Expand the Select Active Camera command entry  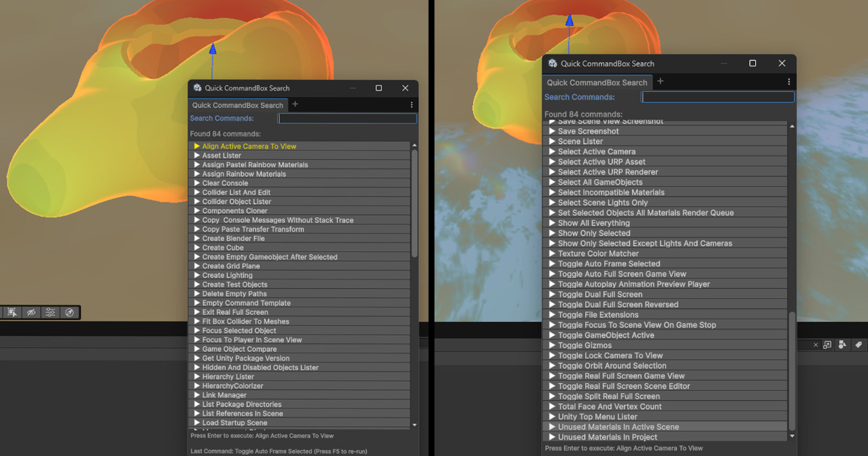click(x=552, y=151)
